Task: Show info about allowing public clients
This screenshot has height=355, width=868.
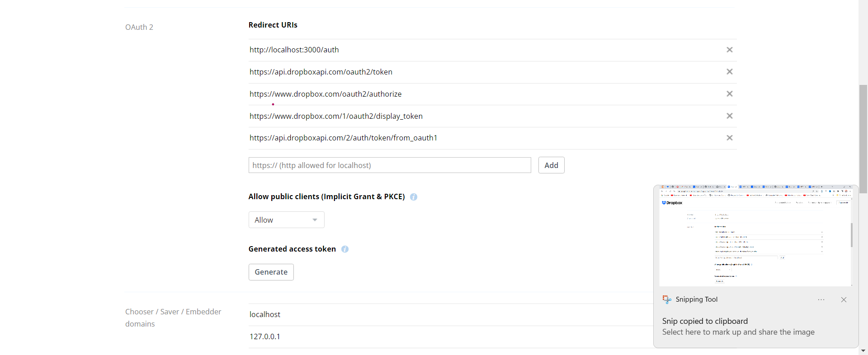Action: tap(413, 197)
